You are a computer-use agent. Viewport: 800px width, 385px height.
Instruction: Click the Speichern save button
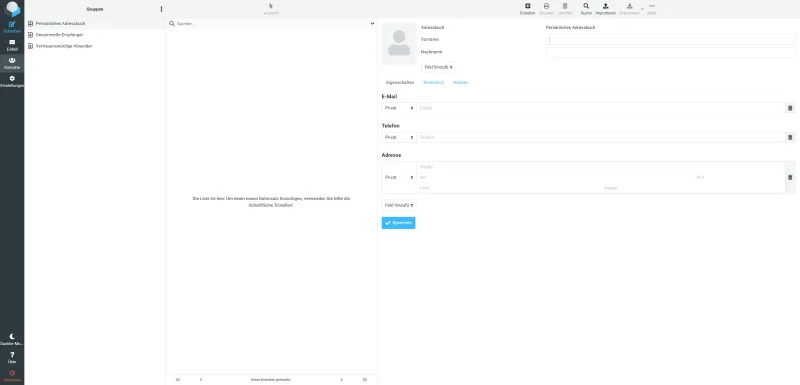pyautogui.click(x=398, y=223)
